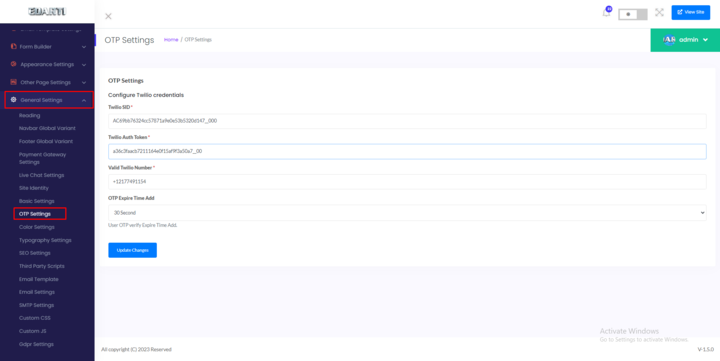Open the Reading settings item
Image resolution: width=720 pixels, height=361 pixels.
[x=29, y=116]
